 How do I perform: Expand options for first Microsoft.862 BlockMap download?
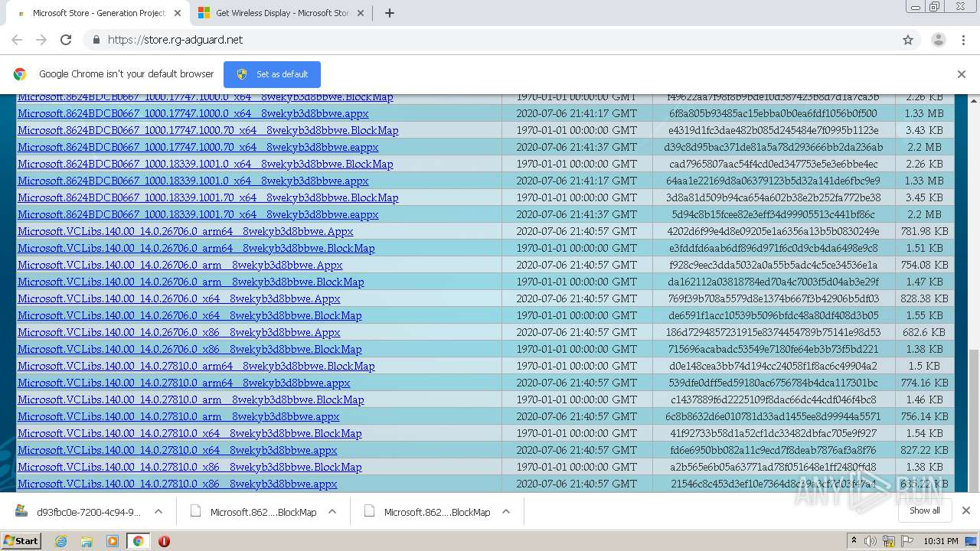pyautogui.click(x=332, y=512)
